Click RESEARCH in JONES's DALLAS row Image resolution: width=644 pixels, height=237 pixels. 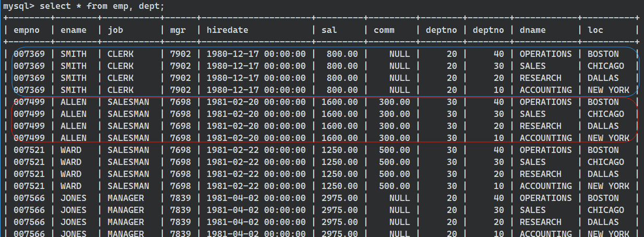click(541, 222)
